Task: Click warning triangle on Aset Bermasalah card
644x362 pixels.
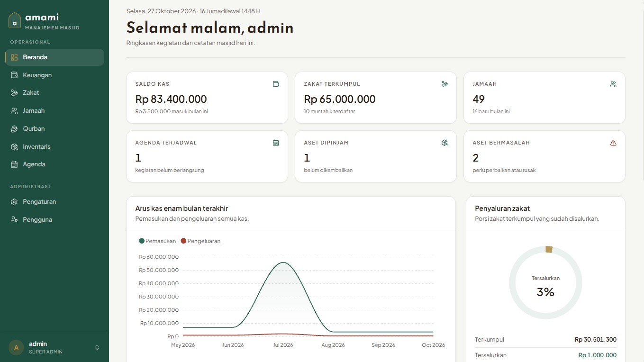Action: 613,143
